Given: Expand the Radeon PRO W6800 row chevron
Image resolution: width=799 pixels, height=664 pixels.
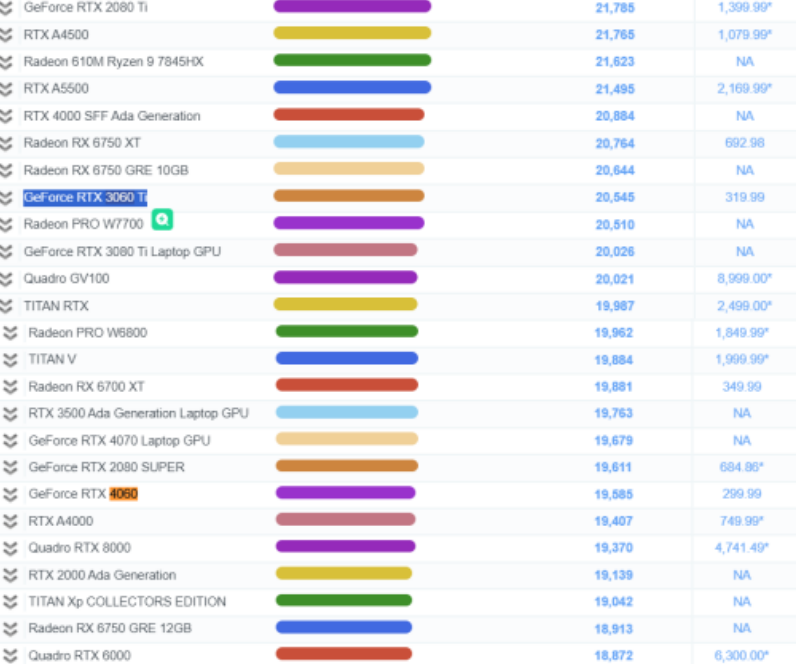Looking at the screenshot, I should (x=10, y=333).
